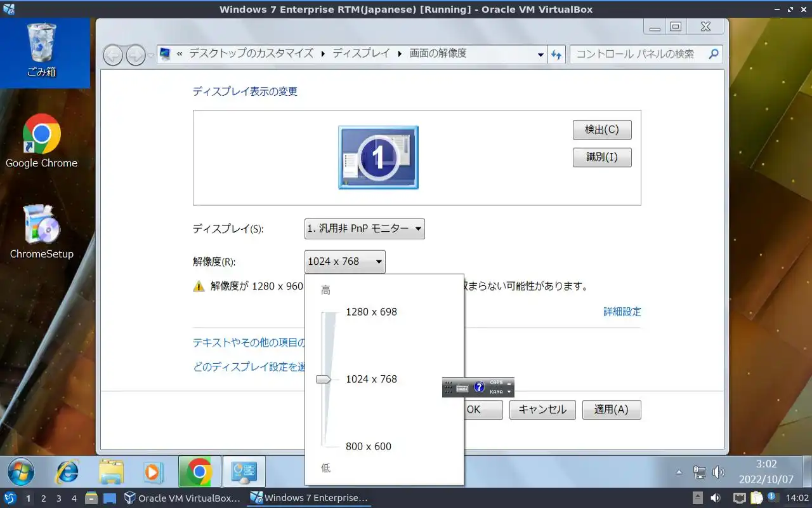Image resolution: width=812 pixels, height=508 pixels.
Task: Click host panel file manager icon
Action: point(91,498)
